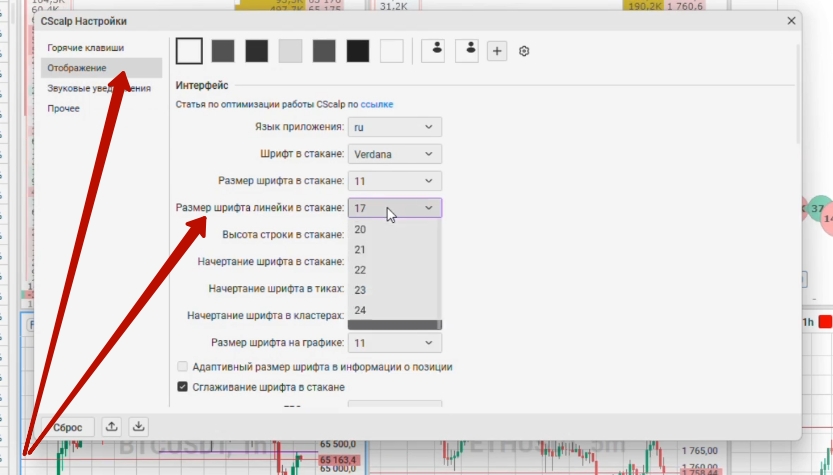Uncheck Сглаживание шрифта в стакане checkbox

(182, 387)
